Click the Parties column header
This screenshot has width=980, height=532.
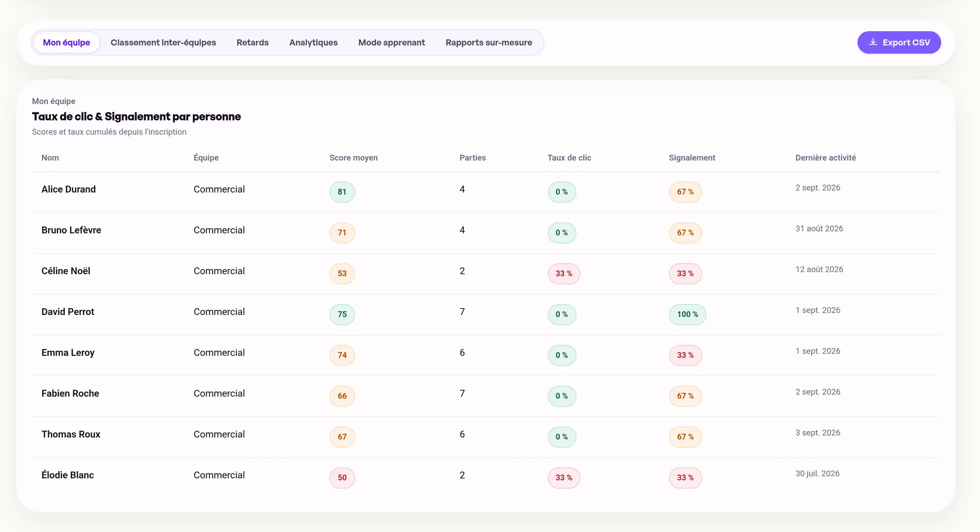pos(473,158)
